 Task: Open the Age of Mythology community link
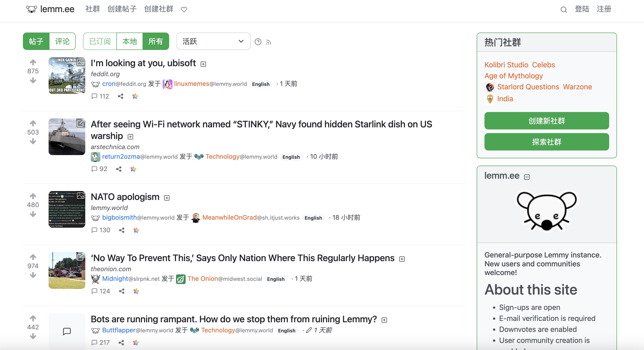click(514, 76)
